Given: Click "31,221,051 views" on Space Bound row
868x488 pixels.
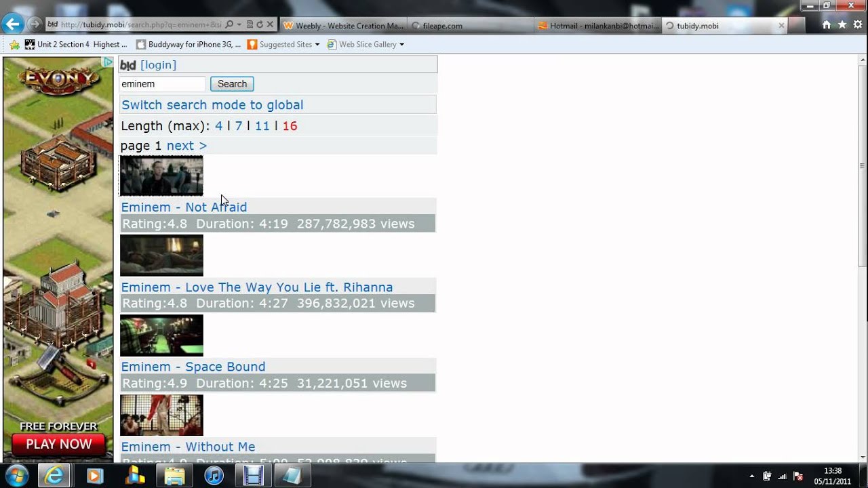Looking at the screenshot, I should click(352, 384).
